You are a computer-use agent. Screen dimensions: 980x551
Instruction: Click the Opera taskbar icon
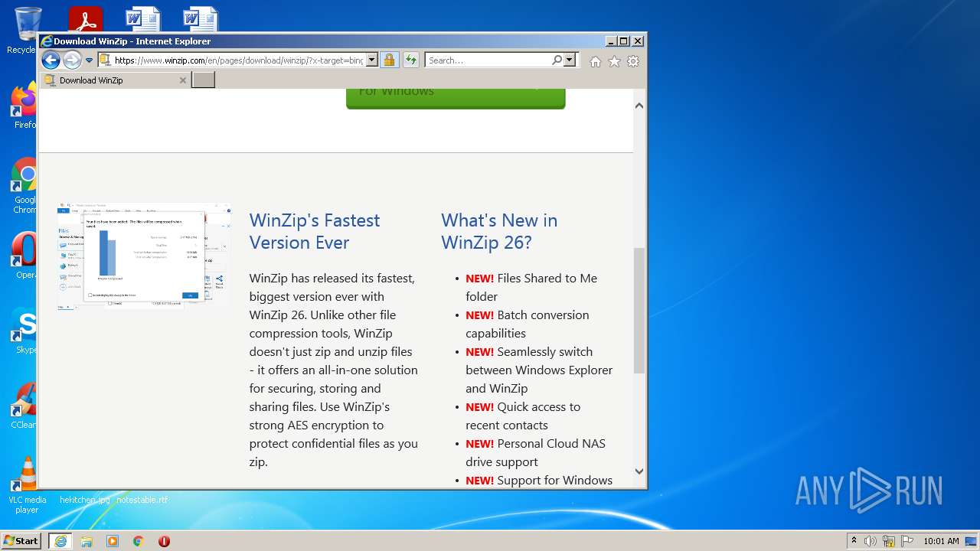coord(164,541)
